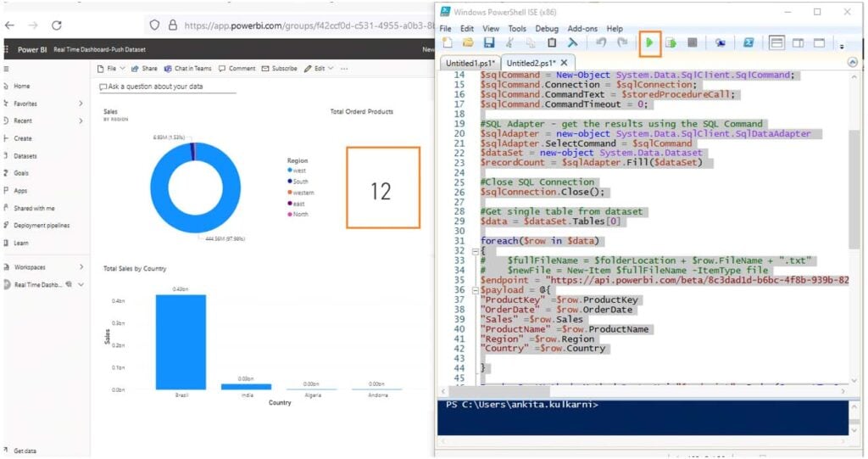868x459 pixels.
Task: Click Subscribe button on dashboard toolbar
Action: pyautogui.click(x=280, y=68)
